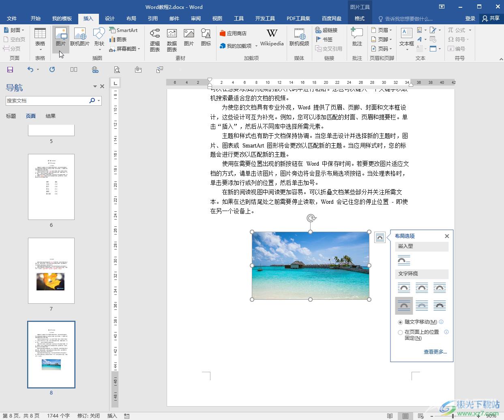Select the in front of text wrapping option
Viewport: 504px width, 420px height.
tap(440, 306)
